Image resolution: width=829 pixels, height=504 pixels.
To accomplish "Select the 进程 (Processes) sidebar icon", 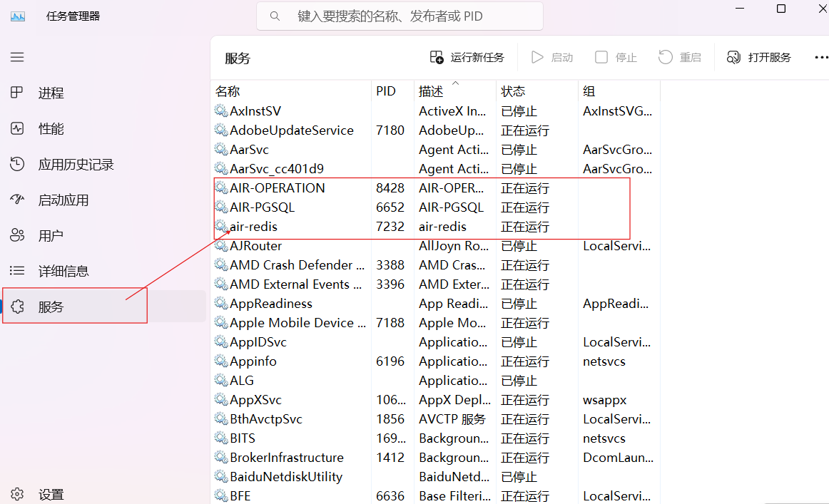I will pos(17,93).
